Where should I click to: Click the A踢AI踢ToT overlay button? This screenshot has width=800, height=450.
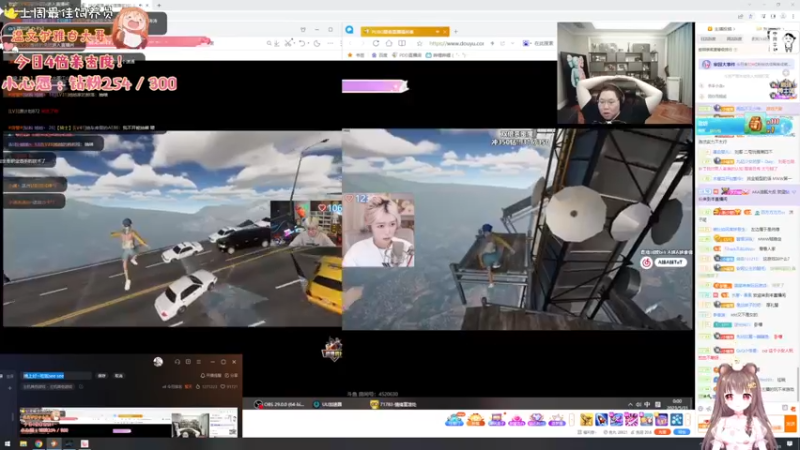[x=670, y=262]
